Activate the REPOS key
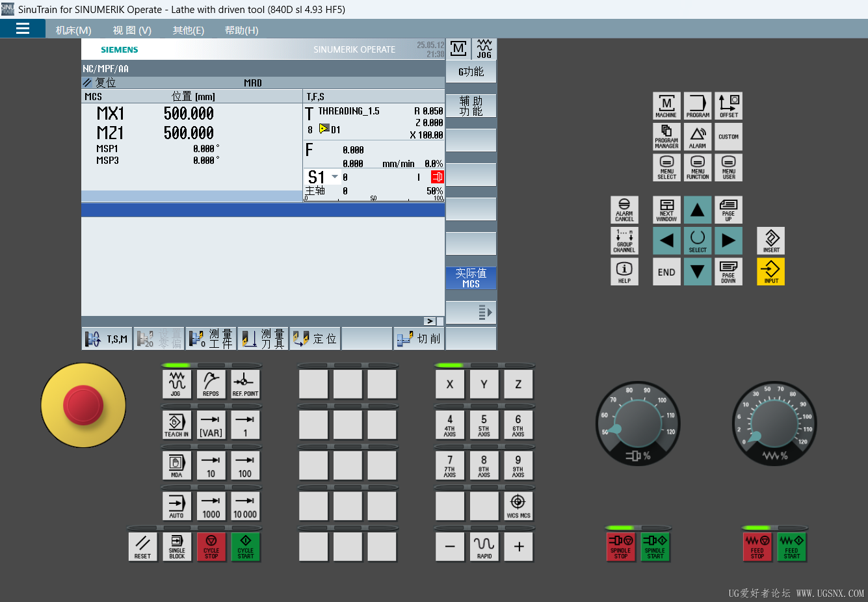Viewport: 868px width, 602px height. (x=211, y=384)
